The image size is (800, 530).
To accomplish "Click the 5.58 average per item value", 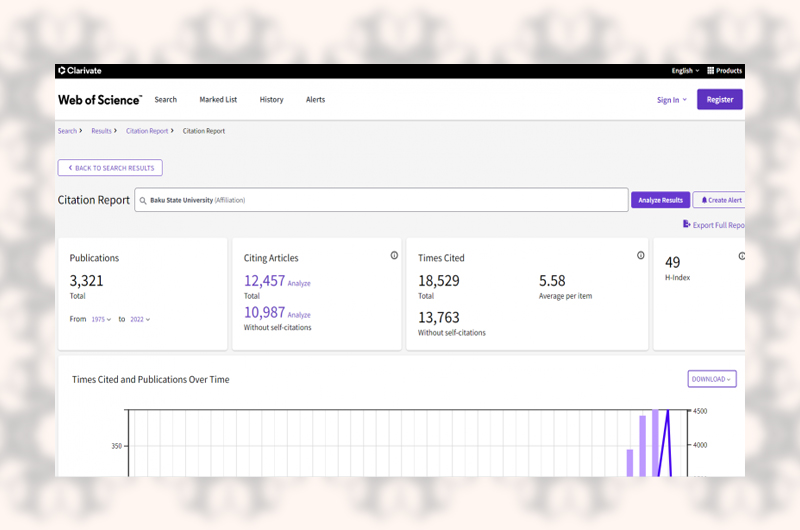I will (x=552, y=281).
